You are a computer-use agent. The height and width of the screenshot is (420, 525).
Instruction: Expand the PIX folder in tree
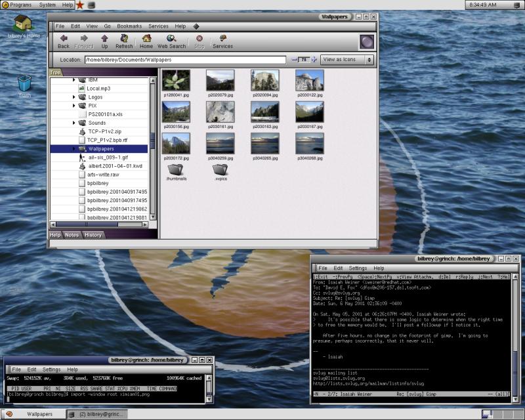pyautogui.click(x=74, y=105)
